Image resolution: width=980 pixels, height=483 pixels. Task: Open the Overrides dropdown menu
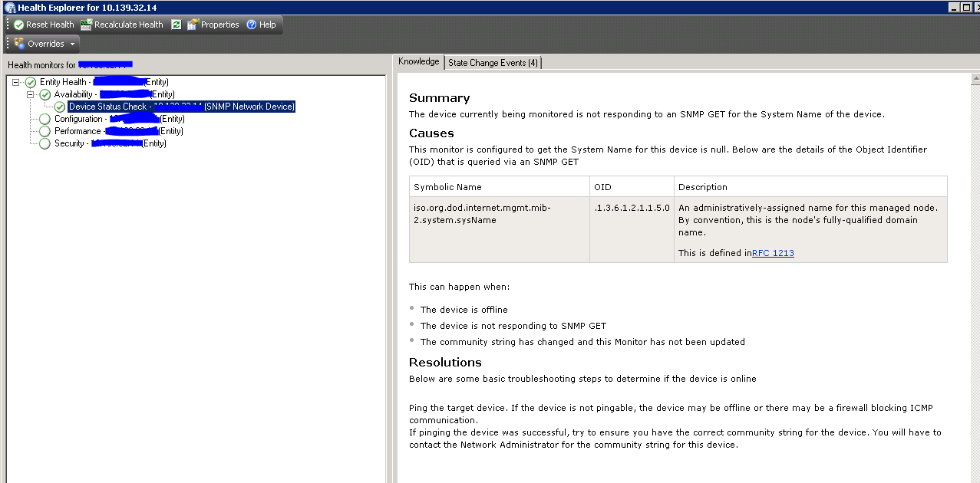(x=45, y=44)
